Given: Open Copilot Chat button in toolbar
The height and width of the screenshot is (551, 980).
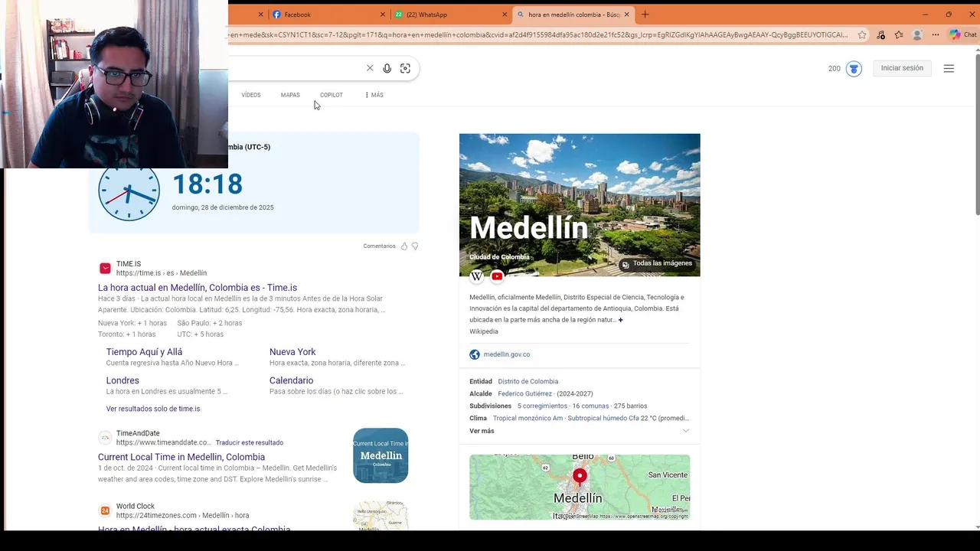Looking at the screenshot, I should (962, 34).
